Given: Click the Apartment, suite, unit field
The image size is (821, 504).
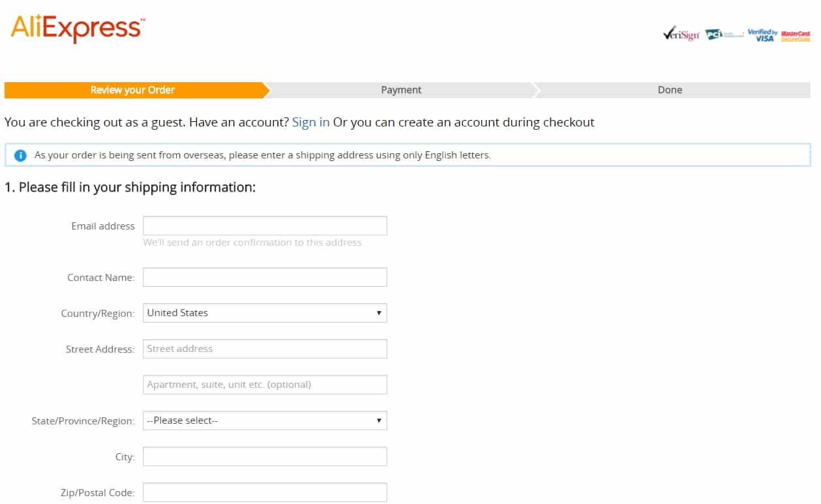Looking at the screenshot, I should click(265, 385).
